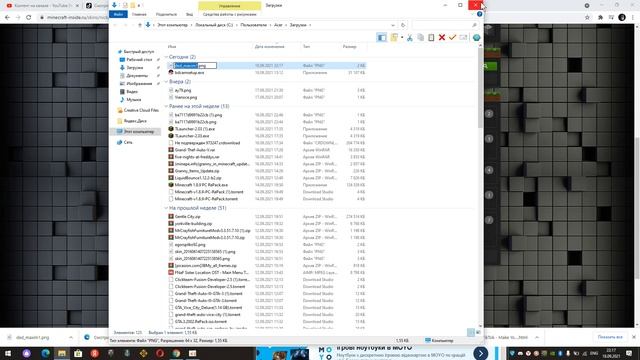Switch to large icons view in status bar
The image size is (640, 360).
[x=478, y=333]
